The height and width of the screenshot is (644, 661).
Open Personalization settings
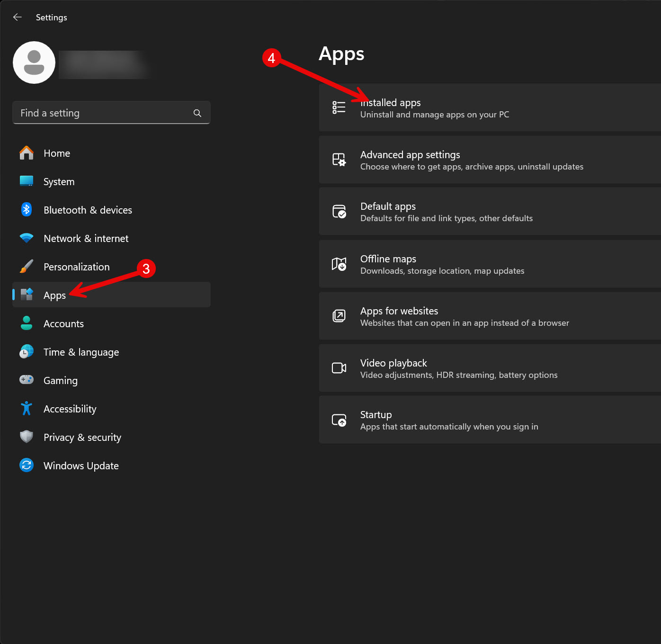point(111,267)
